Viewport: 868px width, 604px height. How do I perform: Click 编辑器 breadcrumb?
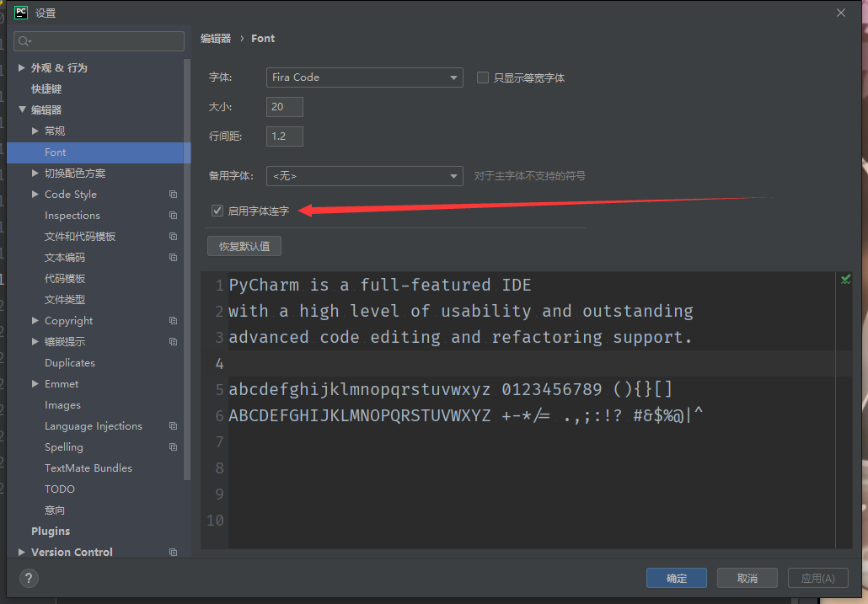click(x=216, y=38)
